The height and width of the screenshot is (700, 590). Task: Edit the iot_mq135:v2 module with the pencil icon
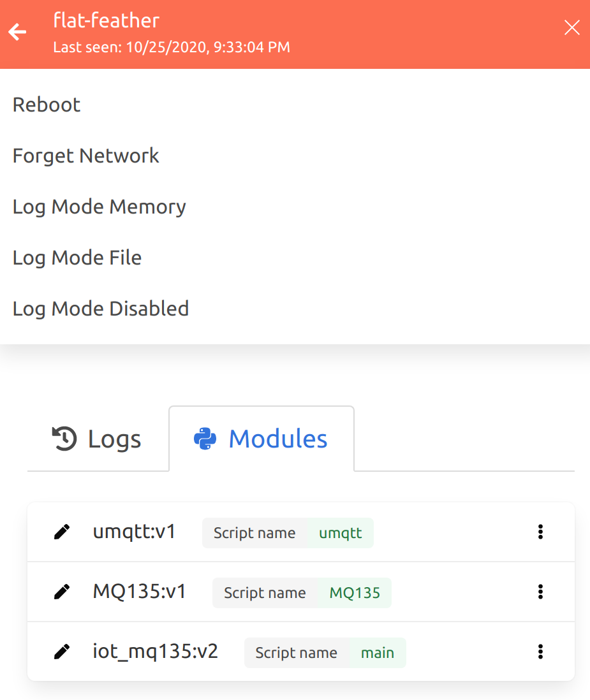(62, 652)
